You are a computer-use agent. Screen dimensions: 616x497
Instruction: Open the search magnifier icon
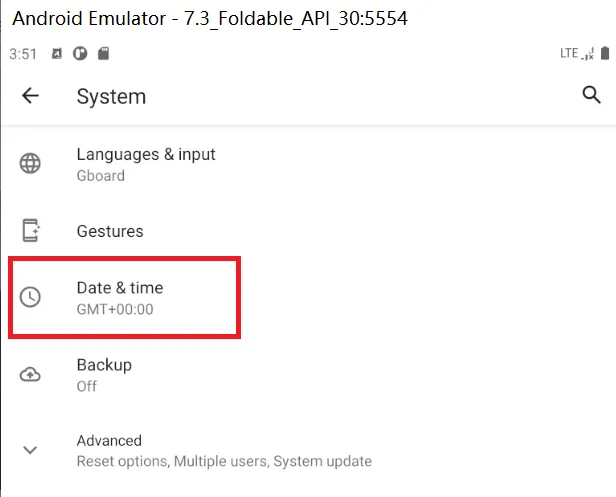[591, 95]
